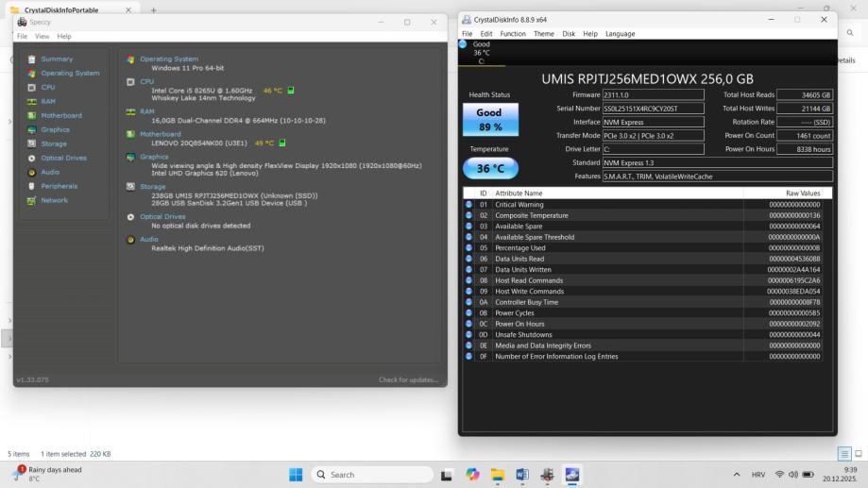
Task: Click Graphics heading link in Speccy summary
Action: 154,157
